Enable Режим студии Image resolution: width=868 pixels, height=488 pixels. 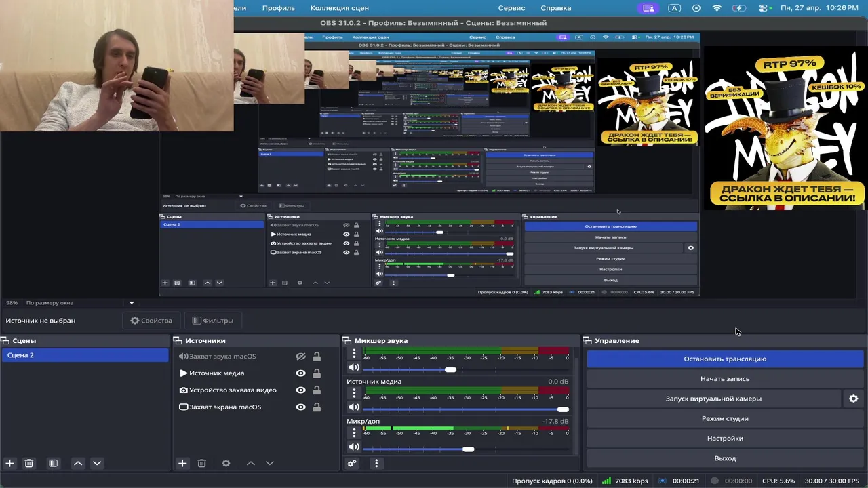click(x=725, y=419)
